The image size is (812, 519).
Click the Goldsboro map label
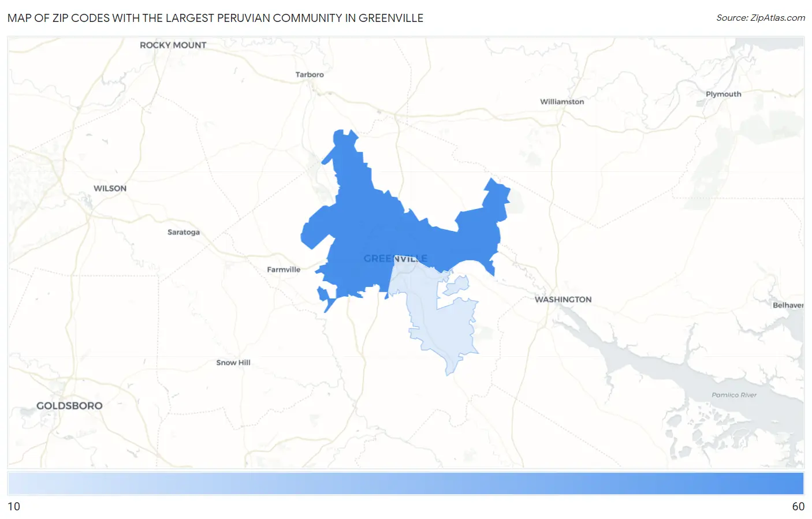(x=69, y=406)
